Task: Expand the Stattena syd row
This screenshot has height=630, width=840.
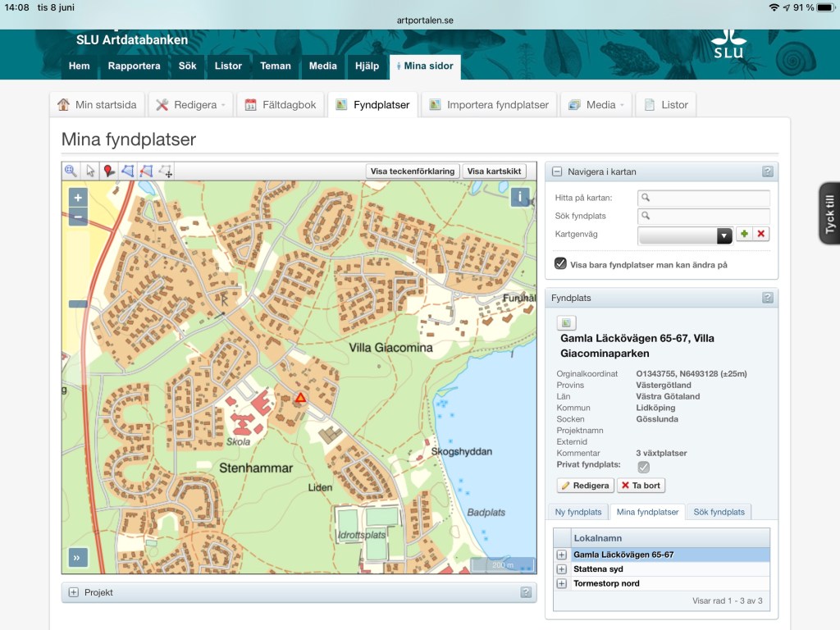Action: [562, 569]
